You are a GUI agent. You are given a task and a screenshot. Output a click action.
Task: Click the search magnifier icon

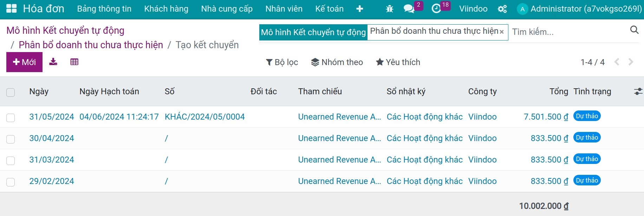(634, 30)
